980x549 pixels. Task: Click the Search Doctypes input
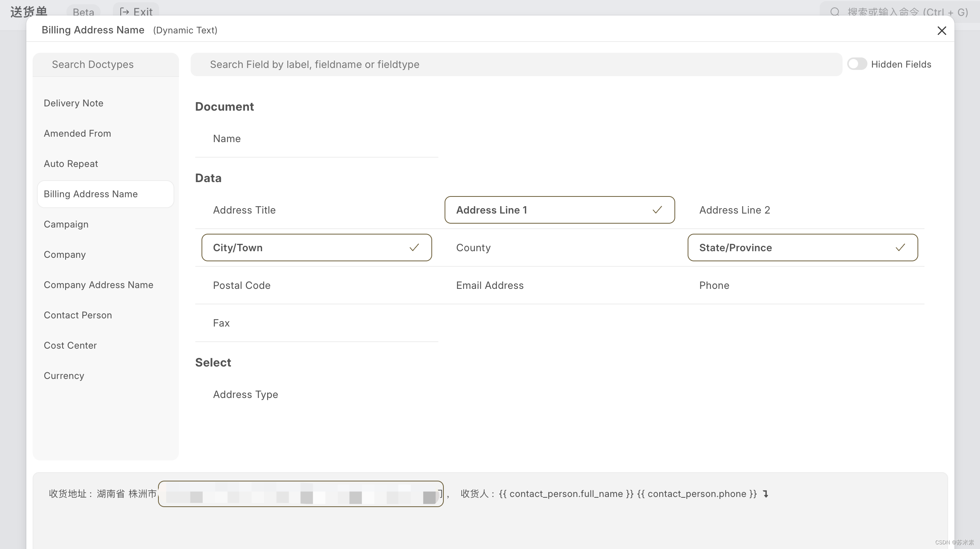tap(106, 64)
